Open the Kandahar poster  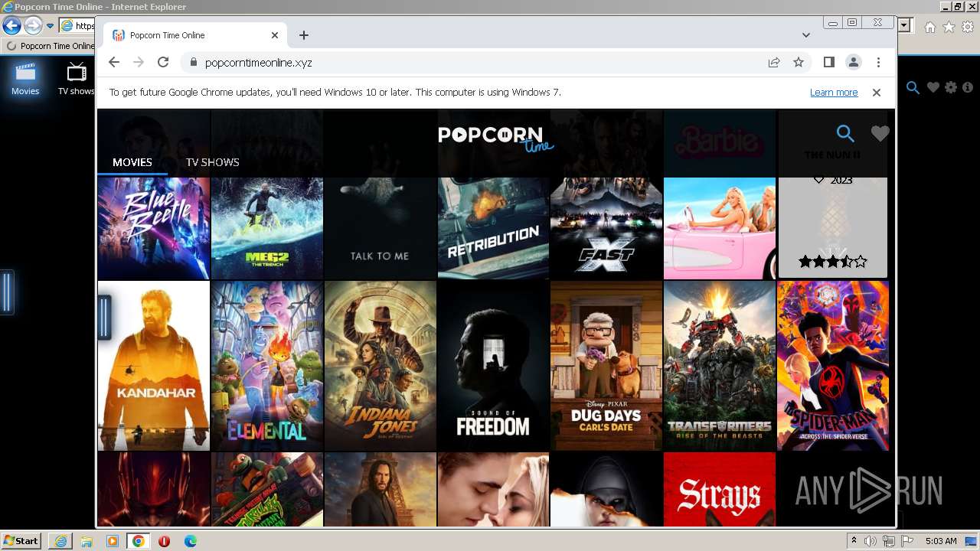(x=153, y=366)
